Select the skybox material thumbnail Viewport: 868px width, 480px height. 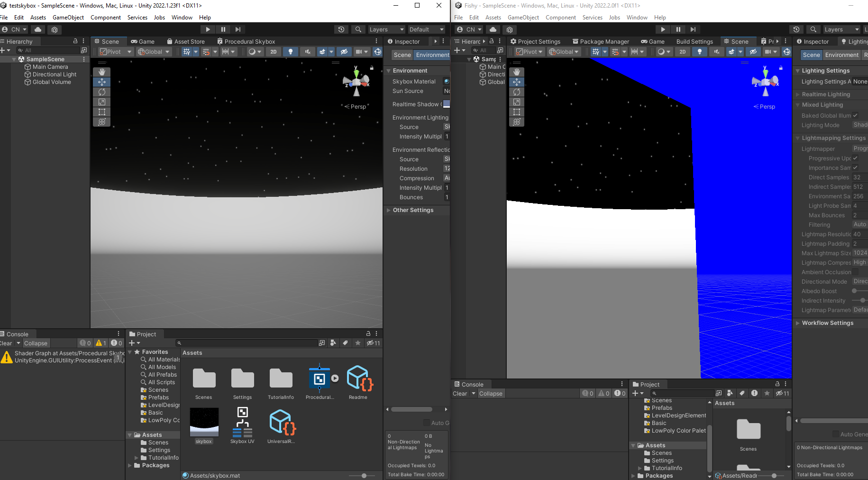point(204,422)
